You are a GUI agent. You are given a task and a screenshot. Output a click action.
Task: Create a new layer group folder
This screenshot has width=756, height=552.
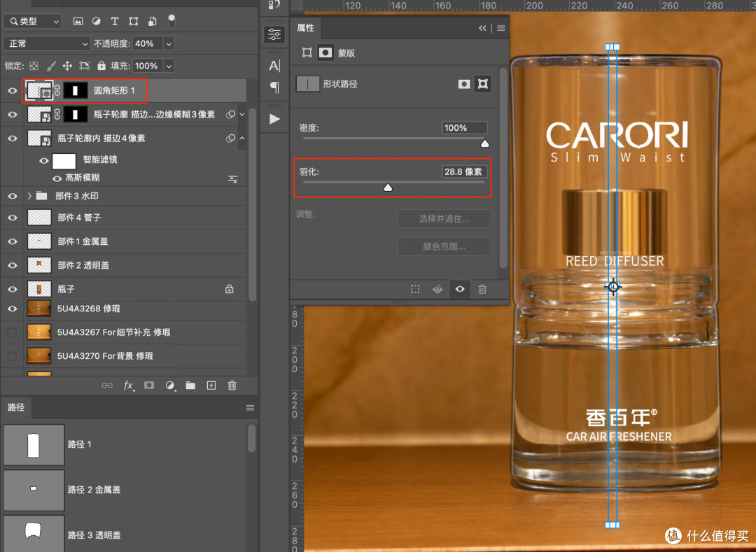pos(191,385)
